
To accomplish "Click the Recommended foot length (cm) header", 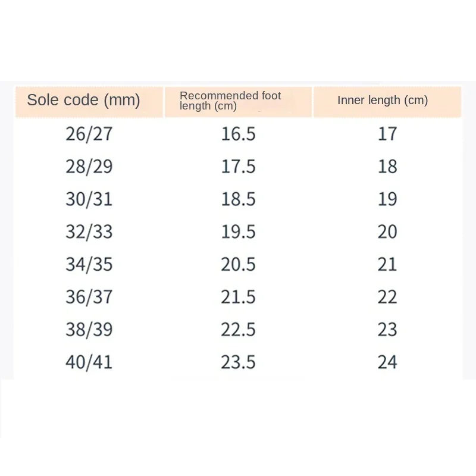I will tap(230, 101).
